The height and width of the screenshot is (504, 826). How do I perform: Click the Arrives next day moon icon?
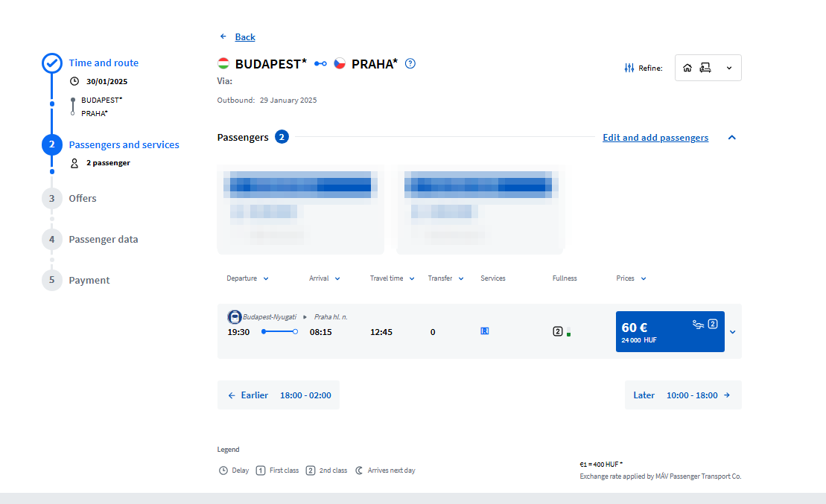tap(359, 470)
